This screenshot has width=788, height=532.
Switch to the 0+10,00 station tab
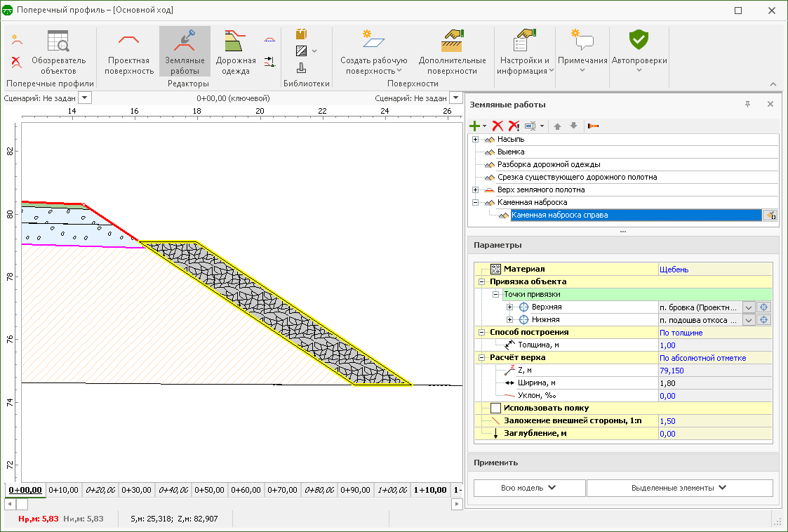coord(65,490)
